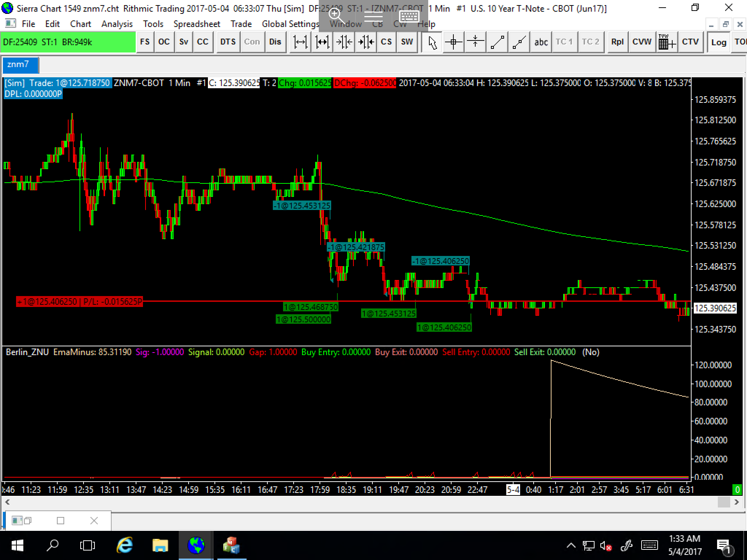
Task: Choose the abc text drawing tool
Action: coord(541,42)
